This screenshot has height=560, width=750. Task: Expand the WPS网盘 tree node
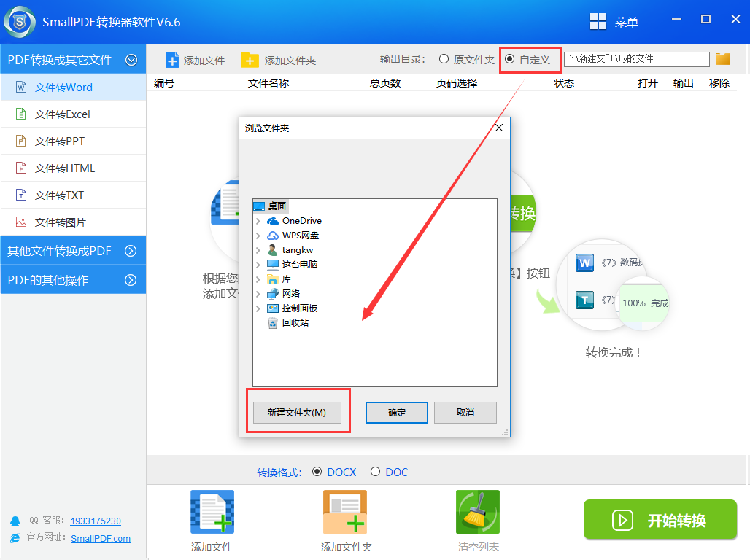(258, 236)
